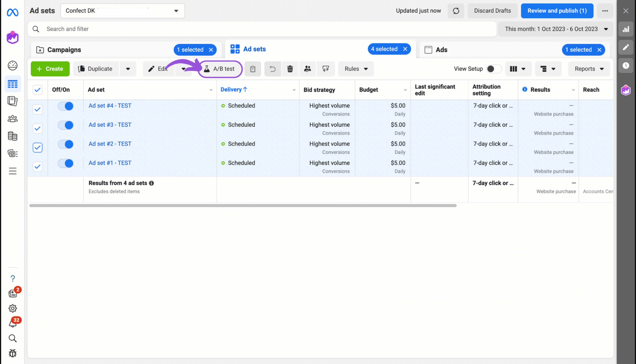The height and width of the screenshot is (364, 636).
Task: Uncheck the Ad set #4 - TEST checkbox
Action: (x=37, y=109)
